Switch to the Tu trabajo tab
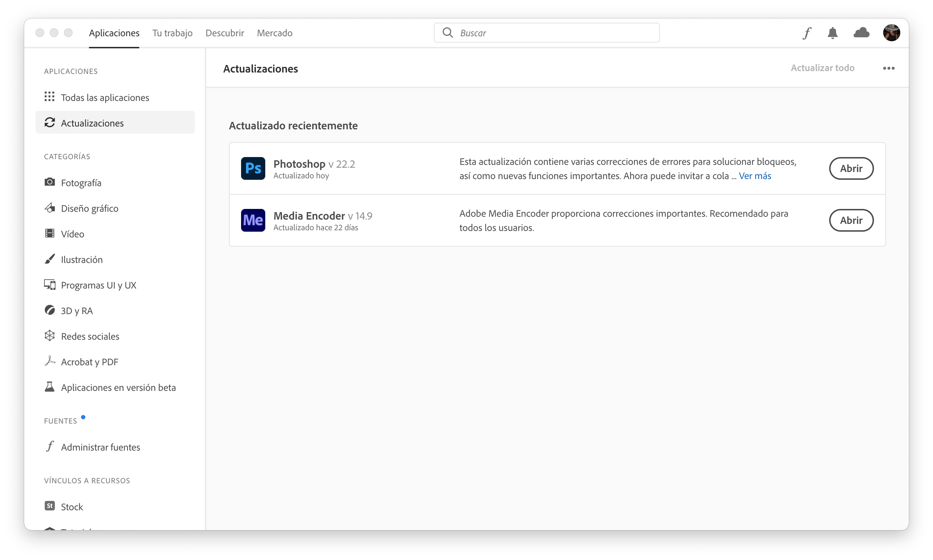The width and height of the screenshot is (933, 560). [172, 33]
